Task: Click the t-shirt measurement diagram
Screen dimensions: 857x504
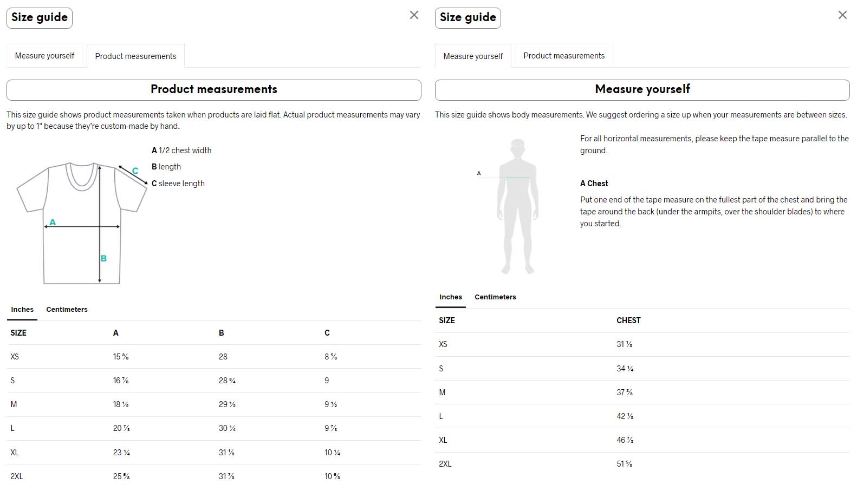Action: tap(82, 222)
